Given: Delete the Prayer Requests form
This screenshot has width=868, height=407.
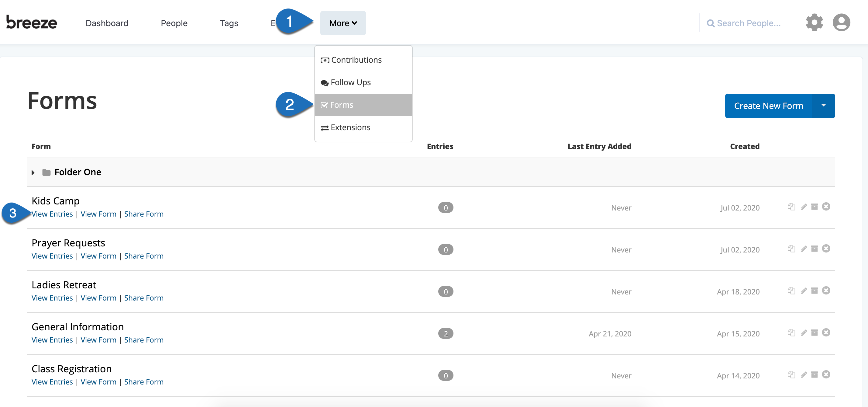Looking at the screenshot, I should (x=826, y=249).
